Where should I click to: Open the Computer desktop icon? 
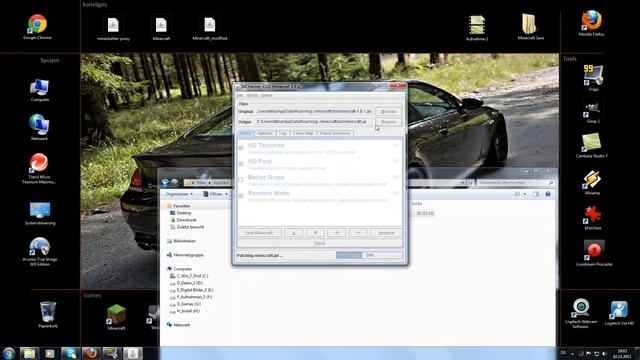(40, 90)
